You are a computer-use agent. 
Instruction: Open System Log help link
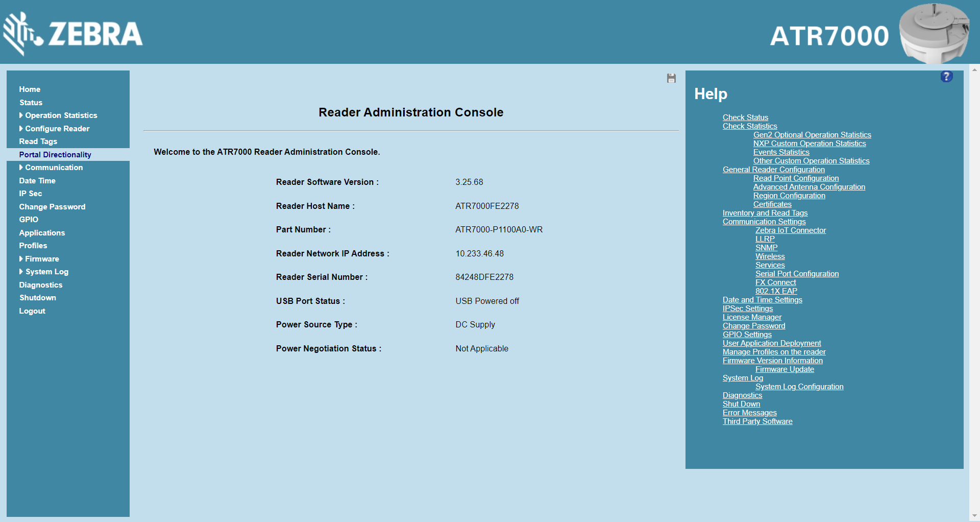[x=743, y=378]
